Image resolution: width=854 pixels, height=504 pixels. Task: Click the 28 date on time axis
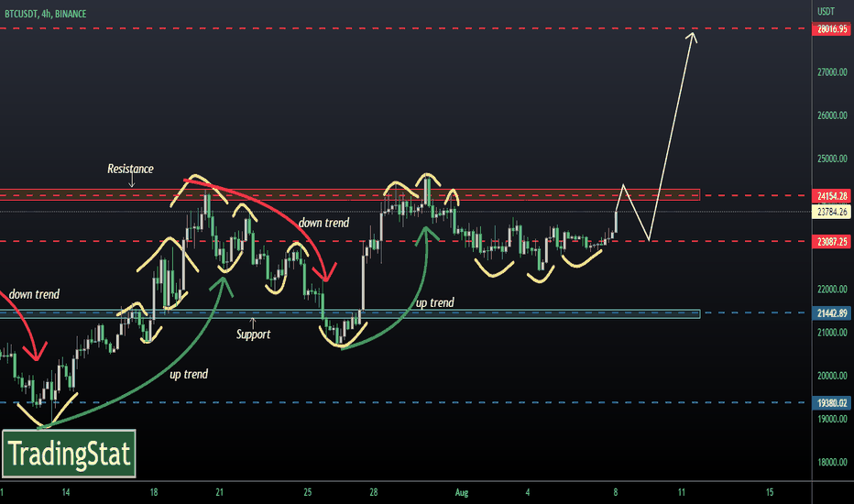click(x=374, y=492)
